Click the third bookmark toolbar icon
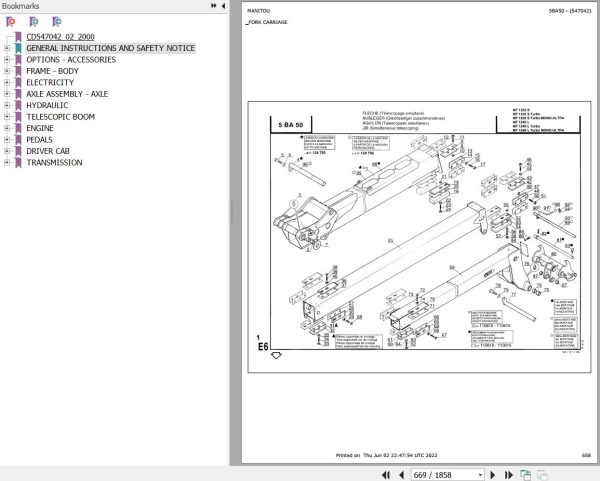Viewport: 600px width, 481px height. tap(57, 22)
